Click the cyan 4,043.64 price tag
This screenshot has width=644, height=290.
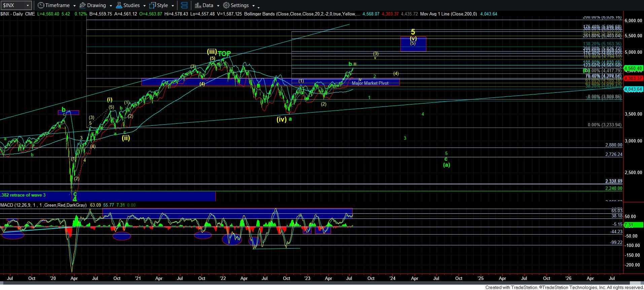634,89
